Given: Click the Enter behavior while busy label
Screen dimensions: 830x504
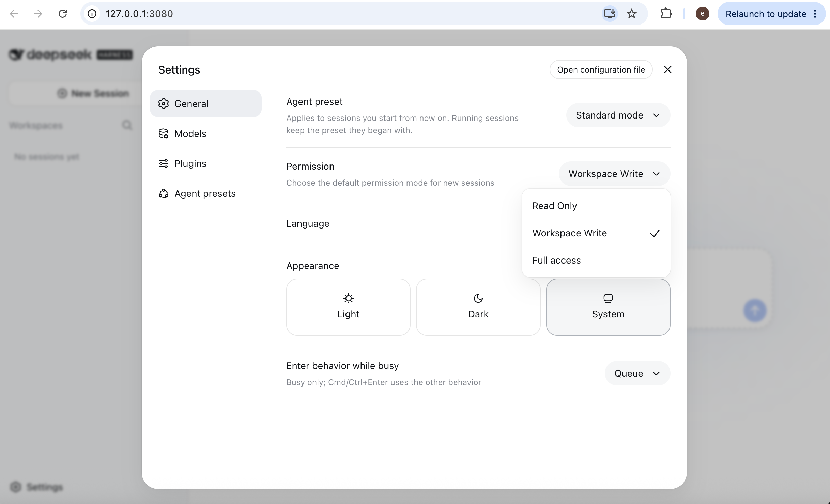Looking at the screenshot, I should 342,366.
